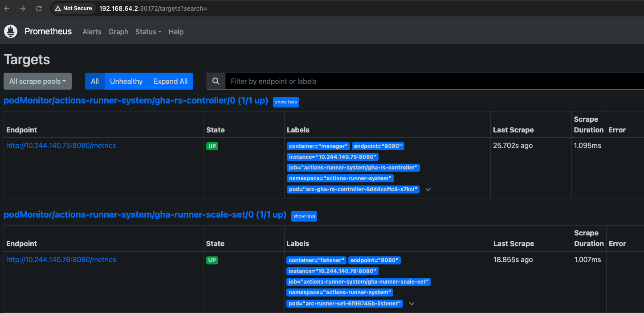
Task: Click the Not Secure warning badge
Action: 73,8
